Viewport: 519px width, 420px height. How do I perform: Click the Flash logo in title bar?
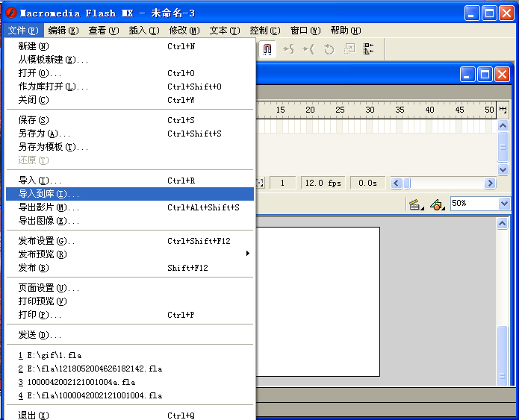coord(11,13)
